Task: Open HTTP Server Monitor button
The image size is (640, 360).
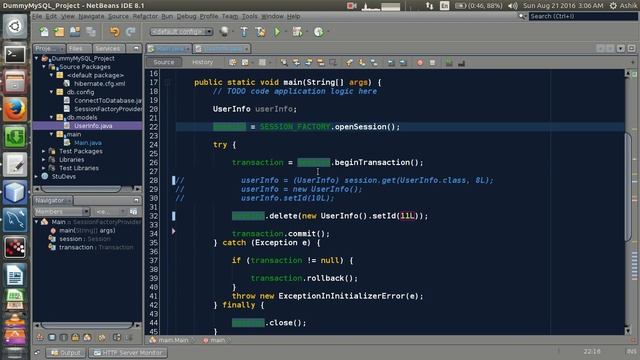Action: 128,353
